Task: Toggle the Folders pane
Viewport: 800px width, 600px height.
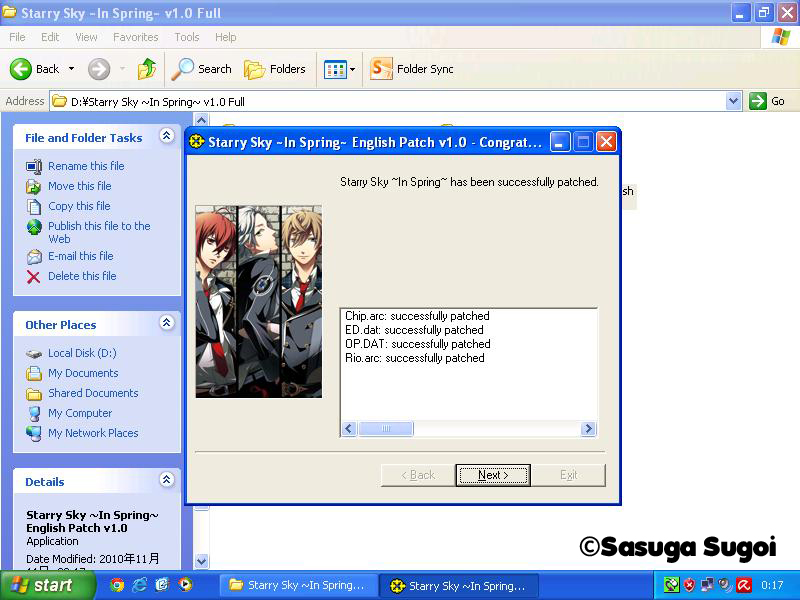Action: [275, 69]
